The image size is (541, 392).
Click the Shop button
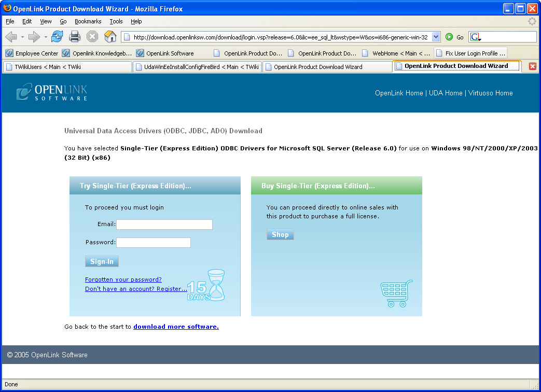[x=280, y=234]
